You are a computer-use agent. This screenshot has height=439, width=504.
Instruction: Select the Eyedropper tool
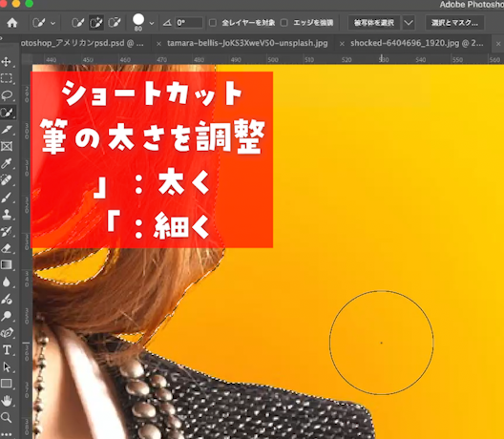pyautogui.click(x=7, y=163)
